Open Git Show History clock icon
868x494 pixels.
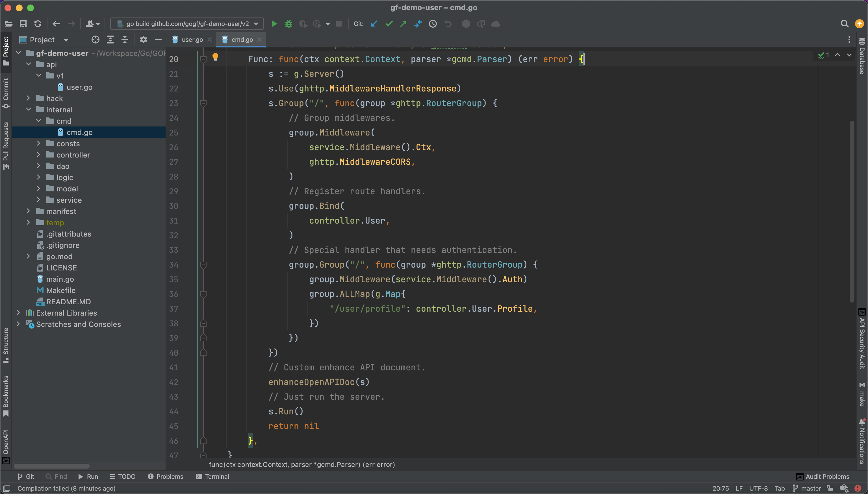[x=433, y=24]
